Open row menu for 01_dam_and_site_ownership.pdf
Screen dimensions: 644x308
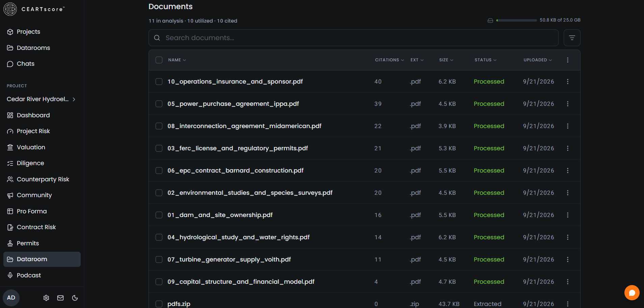pos(567,215)
